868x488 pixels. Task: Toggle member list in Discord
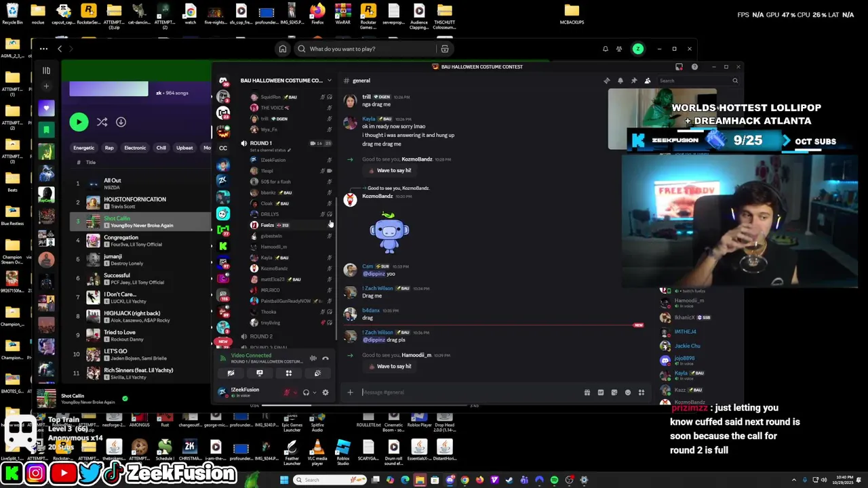coord(648,81)
